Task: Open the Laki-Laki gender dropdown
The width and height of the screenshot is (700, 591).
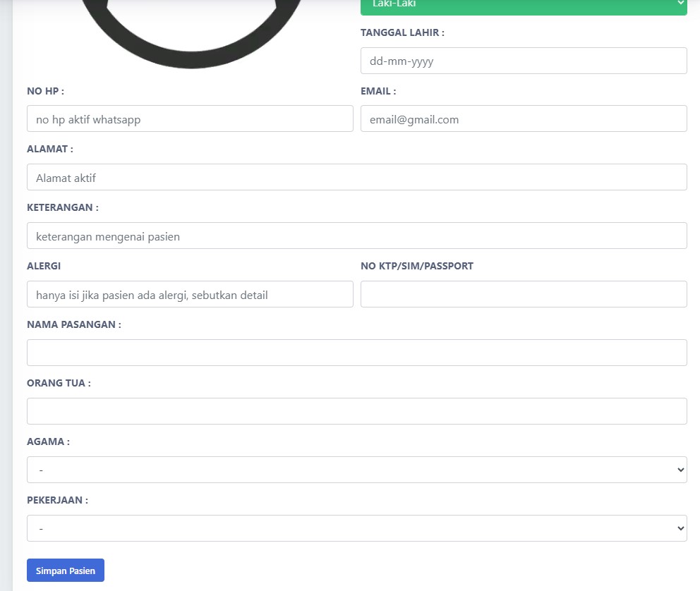Action: [523, 6]
